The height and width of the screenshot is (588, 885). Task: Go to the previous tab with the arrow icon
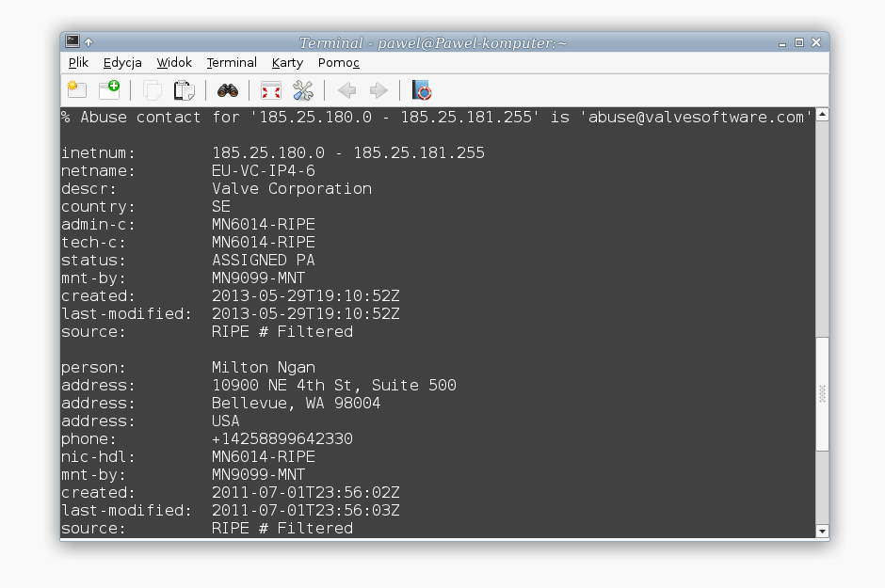[x=346, y=90]
